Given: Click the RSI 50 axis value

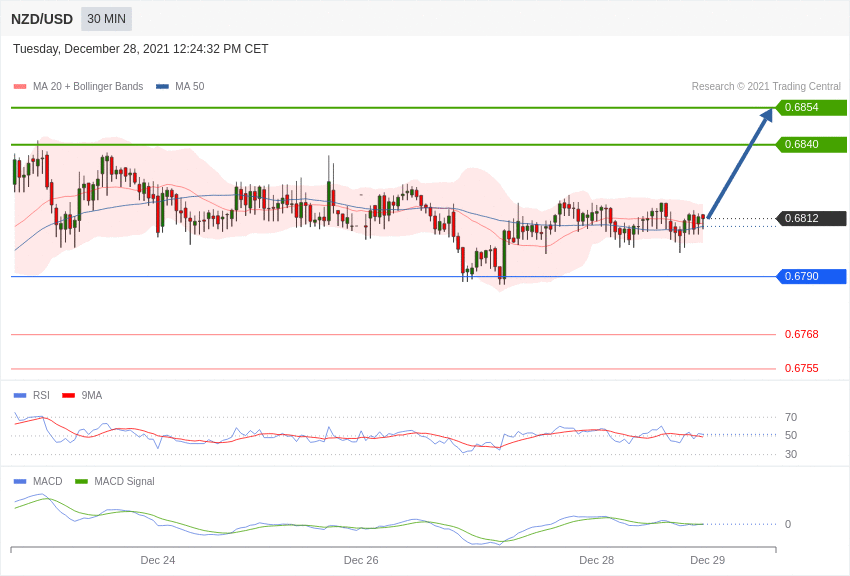Looking at the screenshot, I should click(791, 435).
